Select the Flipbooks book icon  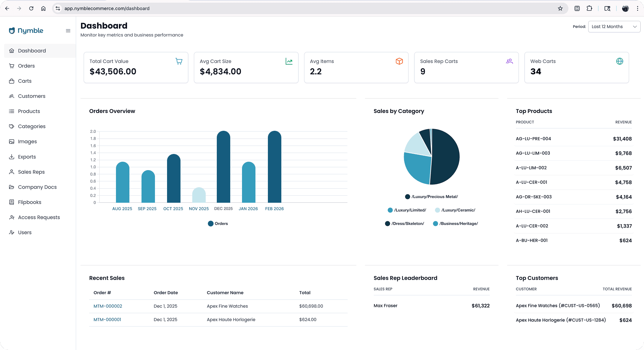[x=11, y=202]
